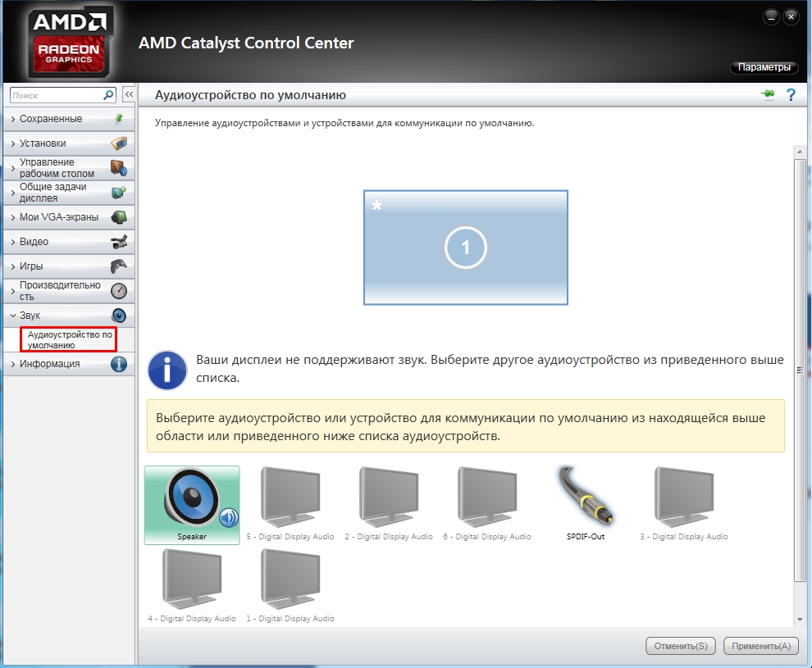Click the Информация blue info icon
The image size is (812, 668).
tap(119, 364)
